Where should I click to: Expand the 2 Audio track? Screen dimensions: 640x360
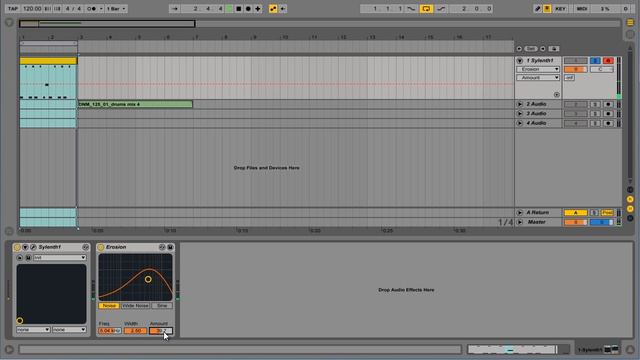(520, 104)
